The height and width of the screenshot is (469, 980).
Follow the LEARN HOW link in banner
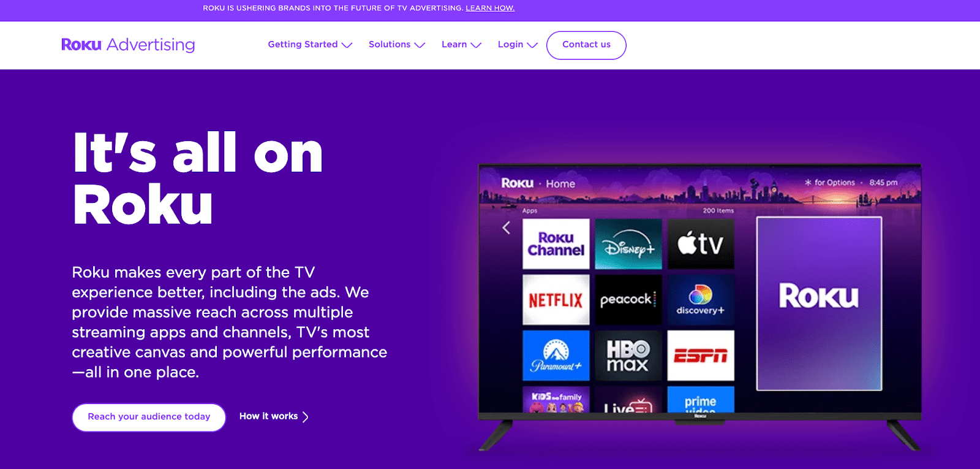pos(490,8)
